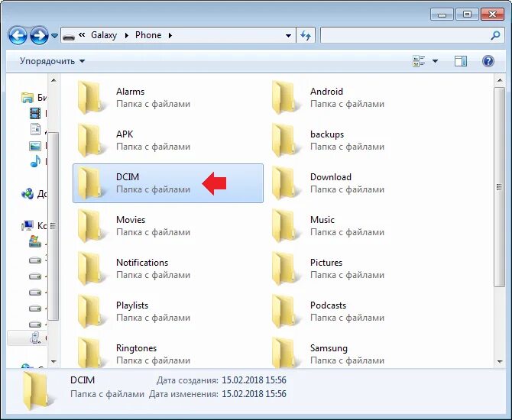The image size is (512, 420).
Task: Click Phone in the address path
Action: click(148, 35)
